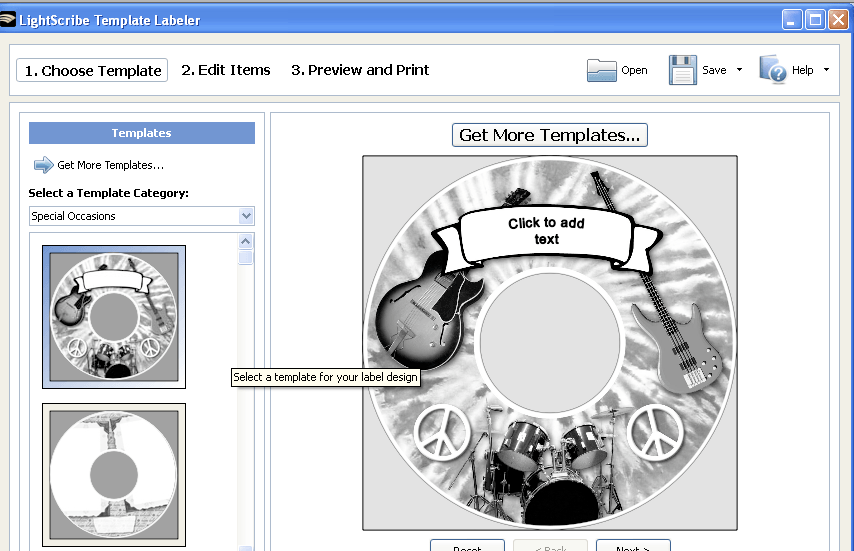Close the LightScribe Template Labeler window
854x551 pixels.
tap(838, 20)
